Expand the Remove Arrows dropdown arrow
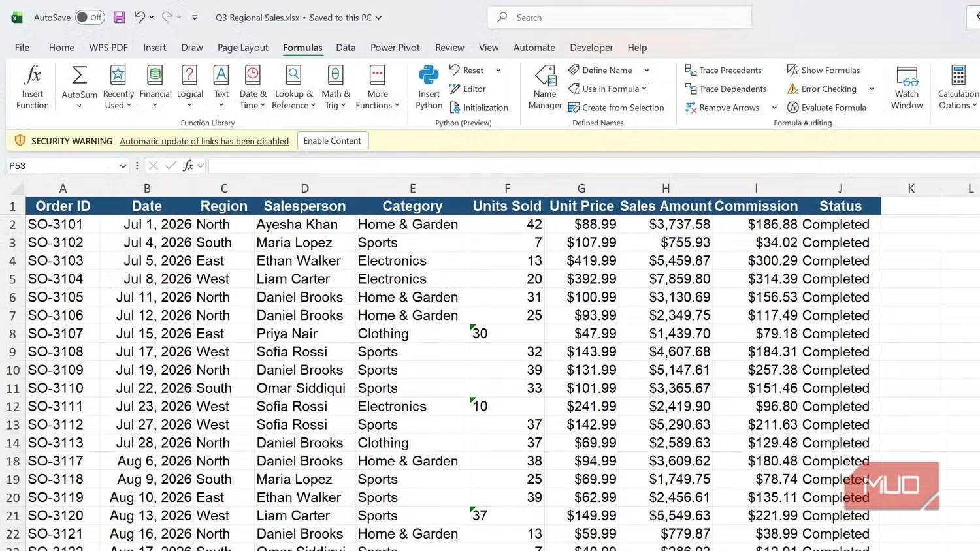Screen dimensions: 980x551 coord(774,108)
